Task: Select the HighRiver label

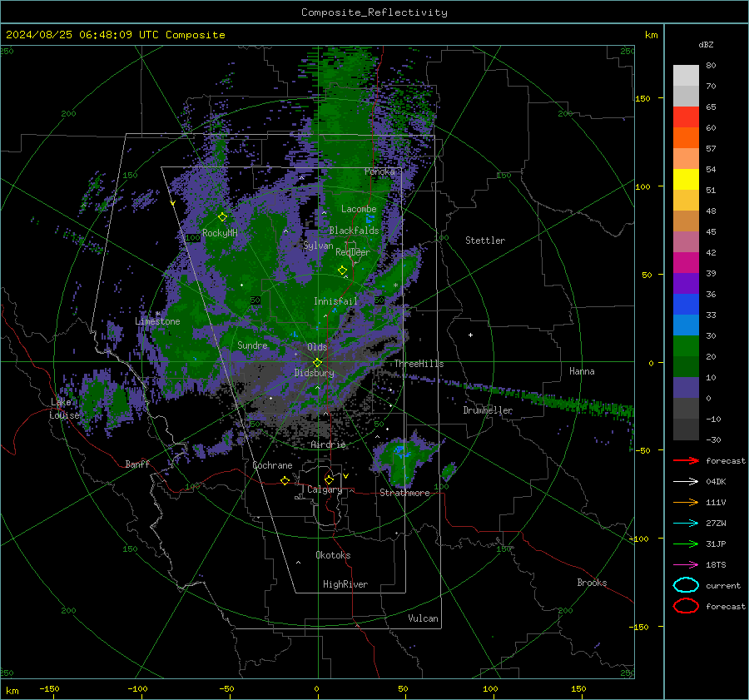Action: tap(345, 584)
